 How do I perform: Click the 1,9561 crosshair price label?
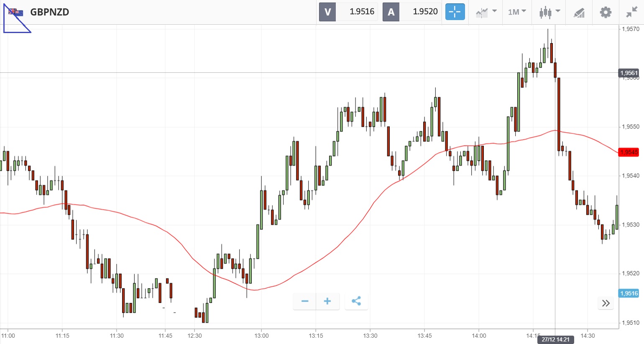tap(629, 73)
